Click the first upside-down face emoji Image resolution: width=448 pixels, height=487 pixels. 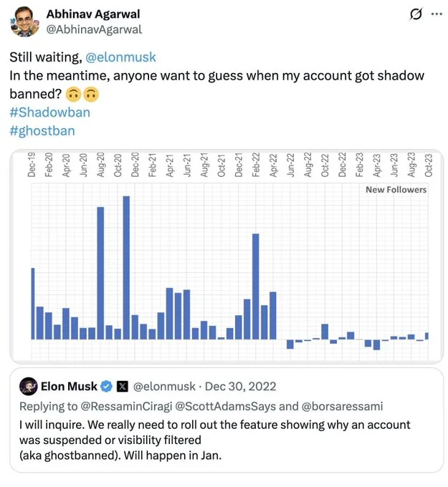click(x=74, y=94)
